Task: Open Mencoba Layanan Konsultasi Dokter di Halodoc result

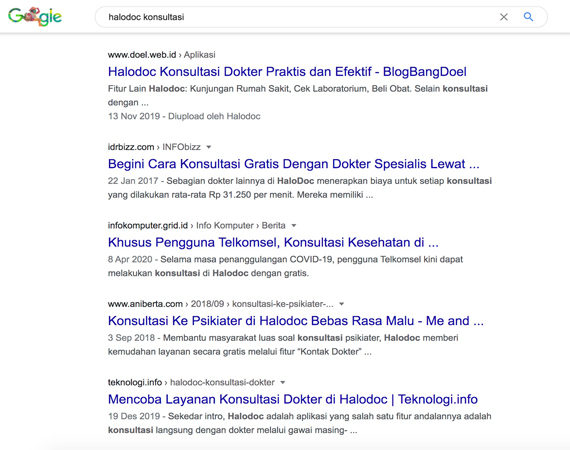Action: coord(293,399)
